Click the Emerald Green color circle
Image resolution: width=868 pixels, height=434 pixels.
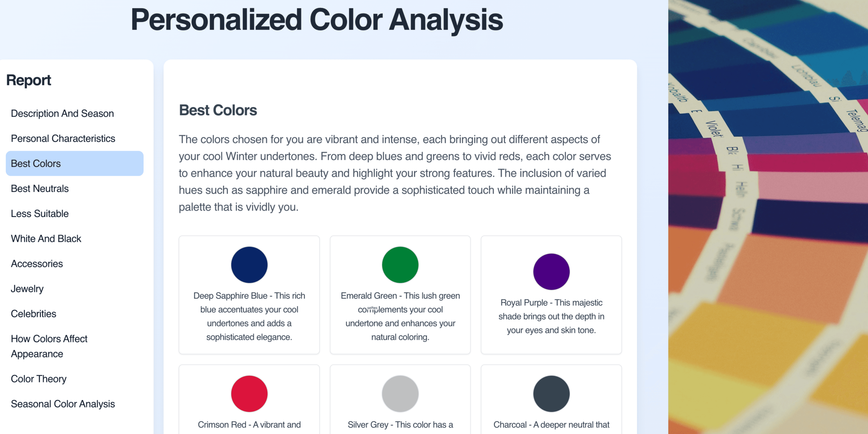[x=400, y=265]
